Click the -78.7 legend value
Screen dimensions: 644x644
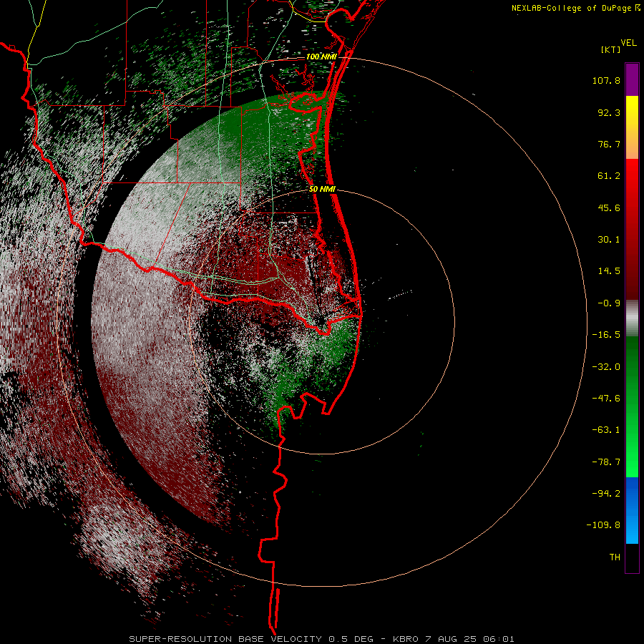tap(606, 462)
